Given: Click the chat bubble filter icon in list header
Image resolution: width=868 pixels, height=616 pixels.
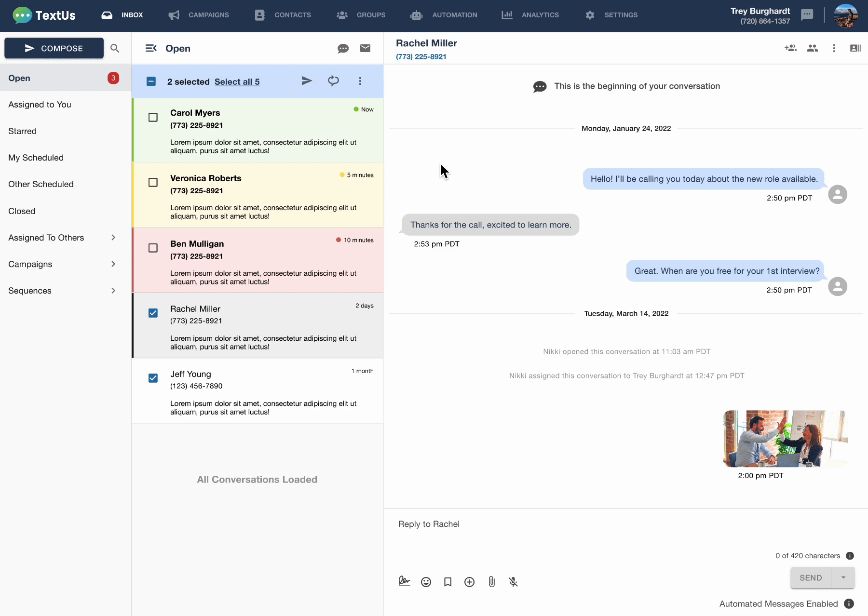Looking at the screenshot, I should pos(343,48).
